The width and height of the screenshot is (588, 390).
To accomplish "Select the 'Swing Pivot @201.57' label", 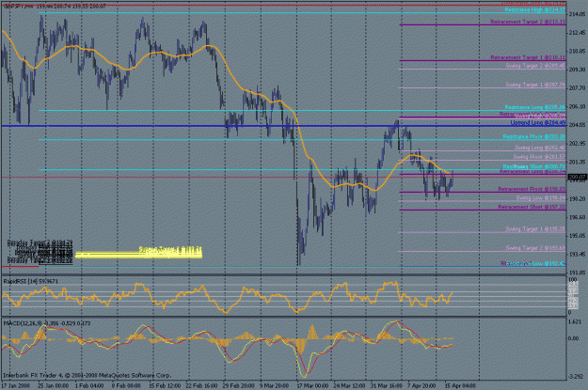I will pos(539,157).
